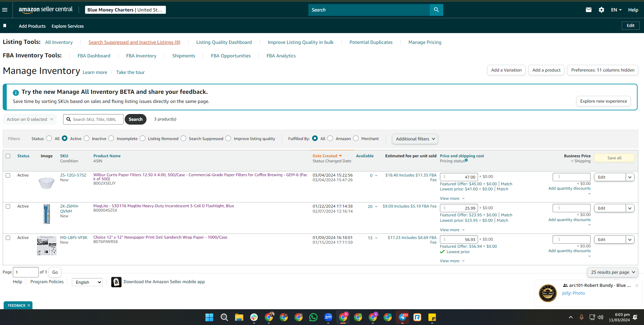This screenshot has width=644, height=325.
Task: Open Slack from the taskbar
Action: (254, 317)
